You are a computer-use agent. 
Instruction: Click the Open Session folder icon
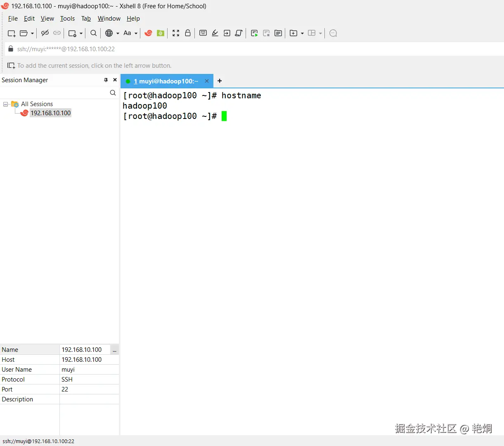pos(24,33)
